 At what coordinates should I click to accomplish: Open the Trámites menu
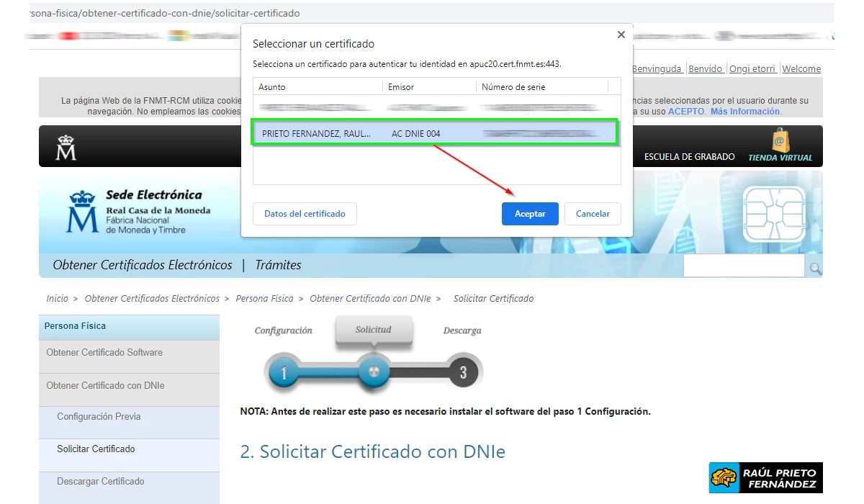click(278, 265)
